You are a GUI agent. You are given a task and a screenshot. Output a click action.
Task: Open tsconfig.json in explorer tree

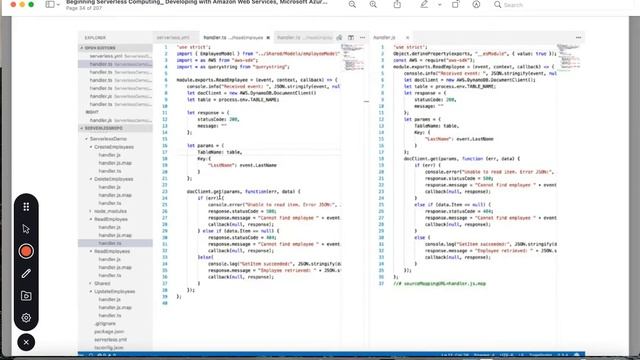pyautogui.click(x=109, y=348)
